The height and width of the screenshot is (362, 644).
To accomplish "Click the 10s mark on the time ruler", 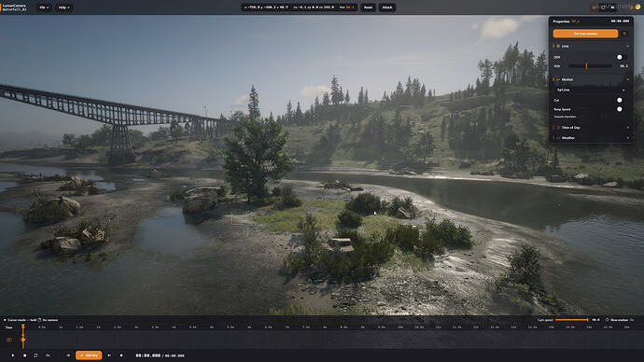I will pyautogui.click(x=400, y=327).
